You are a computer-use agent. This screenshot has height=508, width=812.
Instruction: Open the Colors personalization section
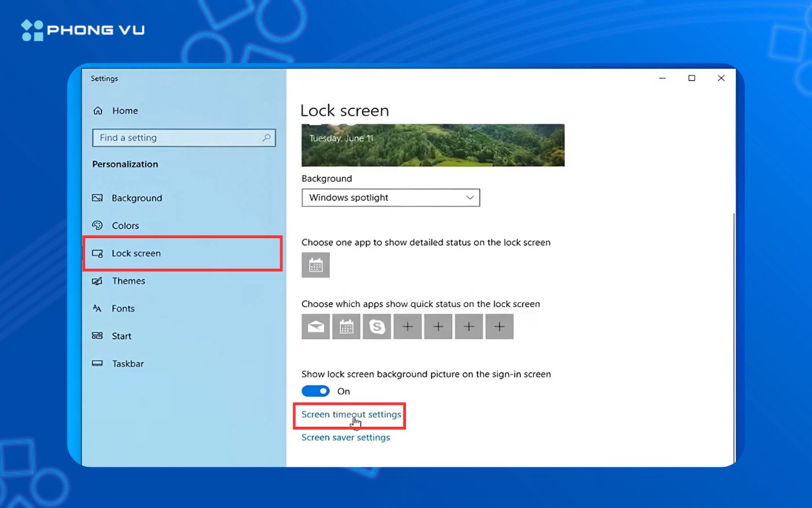(x=125, y=225)
